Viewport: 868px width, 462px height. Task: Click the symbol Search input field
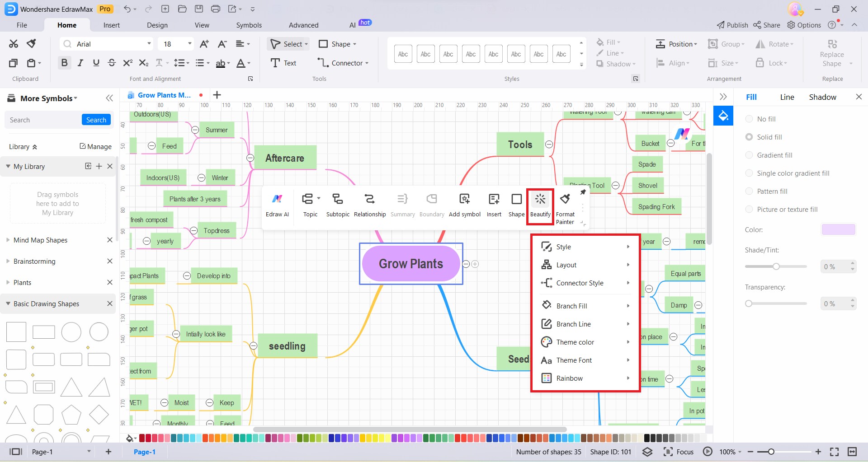43,120
